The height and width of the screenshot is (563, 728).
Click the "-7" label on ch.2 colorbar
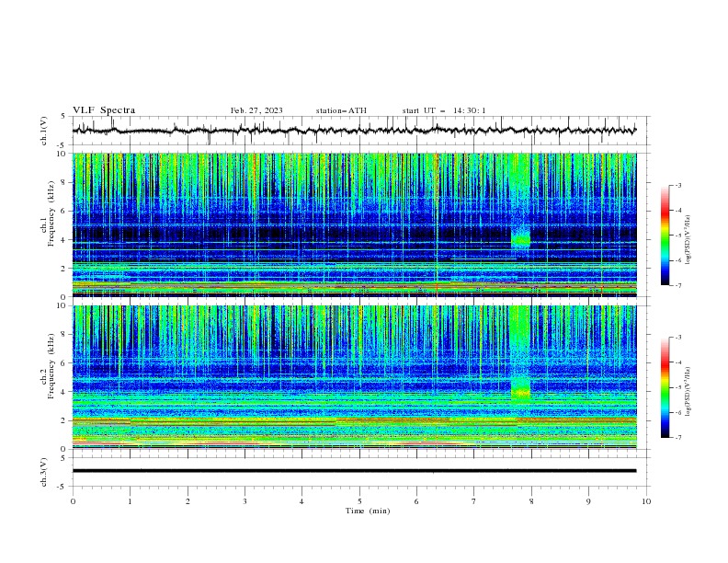(x=677, y=437)
